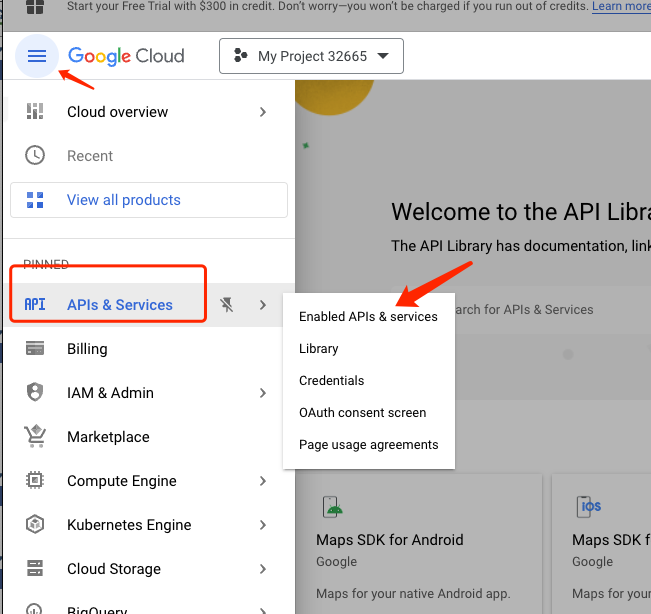Click the Compute Engine chip icon
Image resolution: width=651 pixels, height=614 pixels.
(35, 481)
